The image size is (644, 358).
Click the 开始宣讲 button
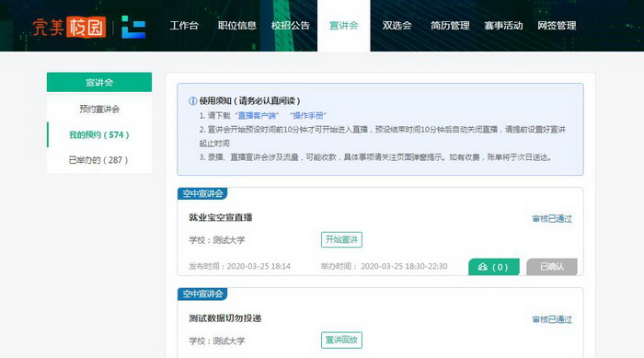[x=341, y=239]
